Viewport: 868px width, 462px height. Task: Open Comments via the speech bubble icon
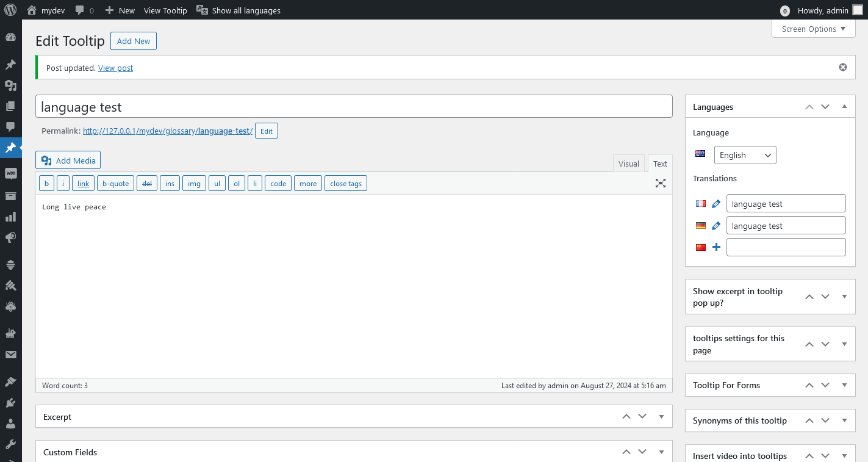[10, 127]
